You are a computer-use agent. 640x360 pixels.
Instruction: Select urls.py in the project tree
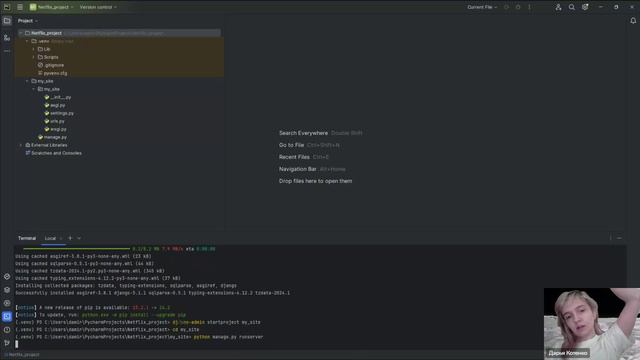(x=54, y=121)
